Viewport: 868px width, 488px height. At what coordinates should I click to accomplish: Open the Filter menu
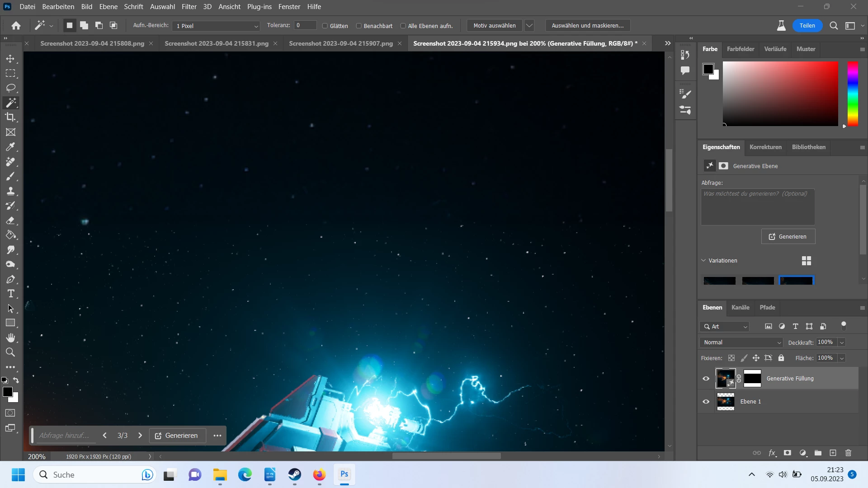[x=189, y=7]
